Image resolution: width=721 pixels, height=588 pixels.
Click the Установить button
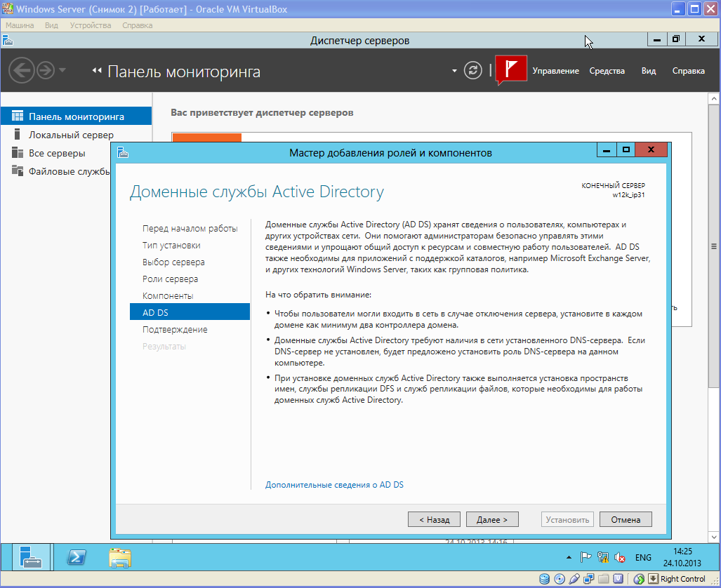point(567,519)
